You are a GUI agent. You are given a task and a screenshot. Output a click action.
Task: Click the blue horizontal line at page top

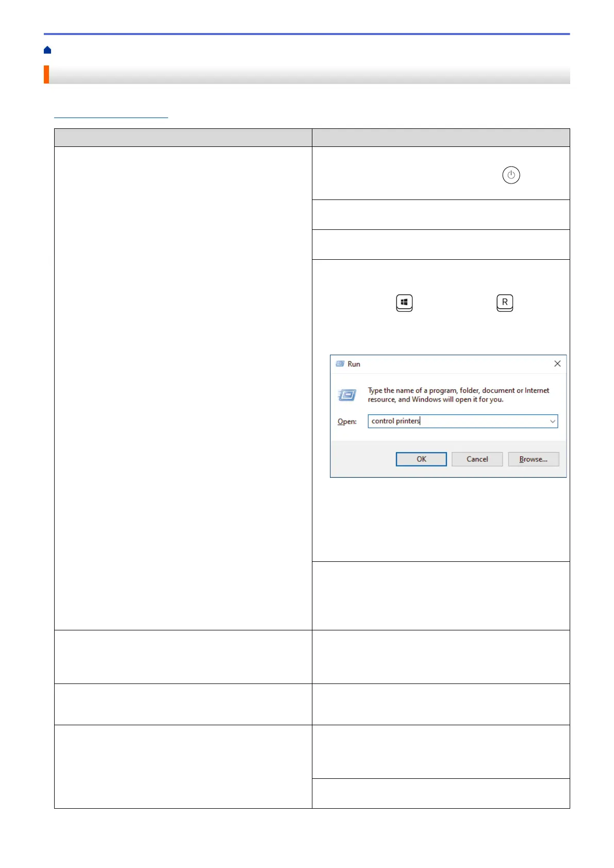point(307,34)
